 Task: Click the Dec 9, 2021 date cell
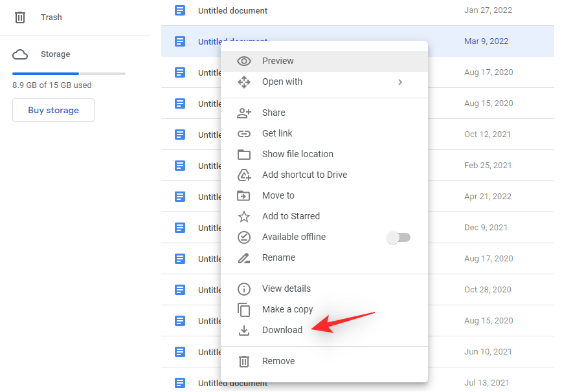[x=486, y=228]
